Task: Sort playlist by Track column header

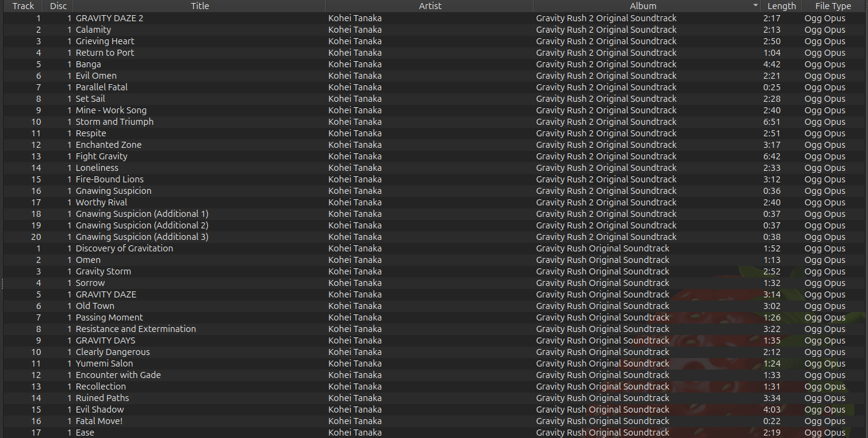Action: point(23,6)
